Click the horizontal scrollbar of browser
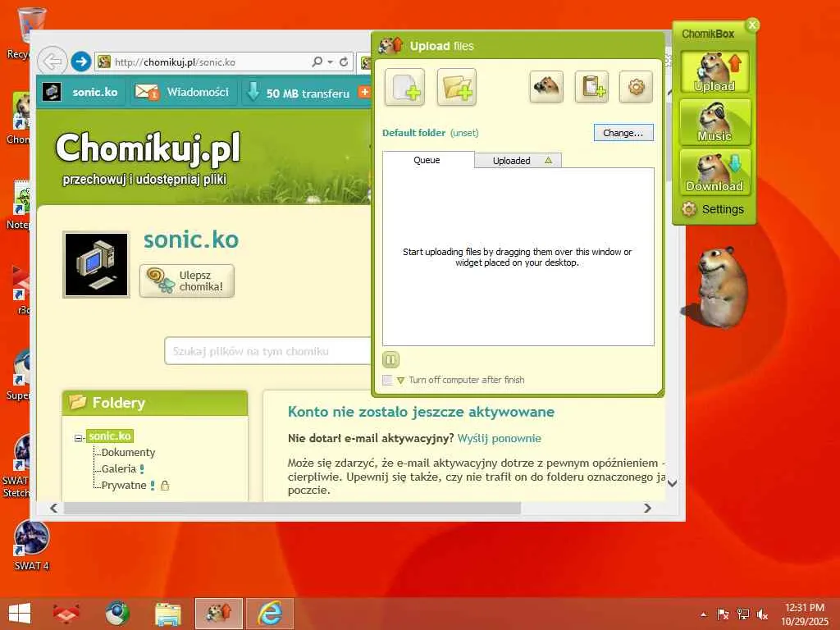 pyautogui.click(x=292, y=508)
